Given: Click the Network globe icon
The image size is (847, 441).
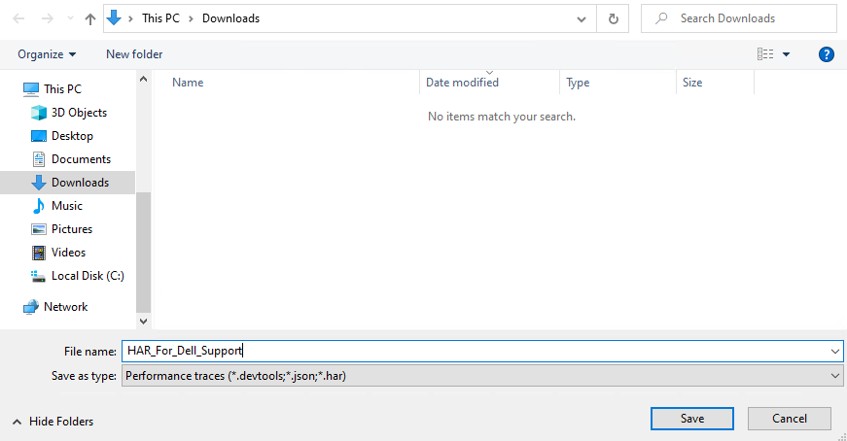Looking at the screenshot, I should point(31,306).
